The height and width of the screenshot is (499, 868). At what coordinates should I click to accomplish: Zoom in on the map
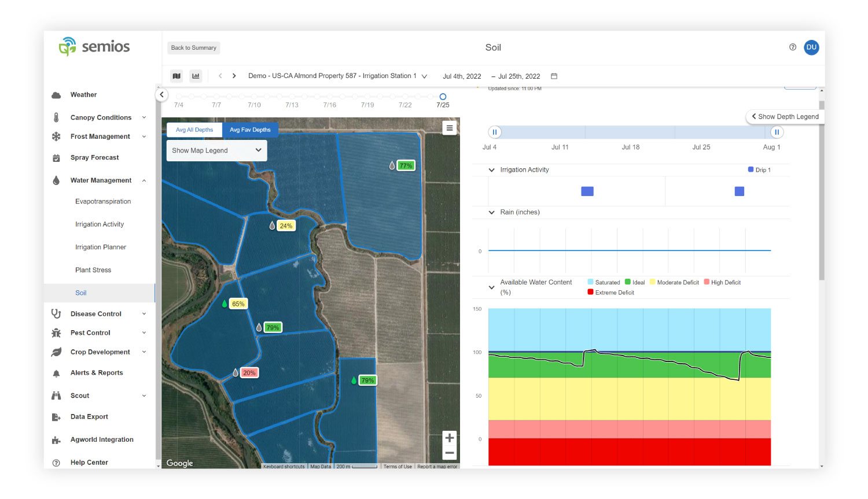coord(450,438)
